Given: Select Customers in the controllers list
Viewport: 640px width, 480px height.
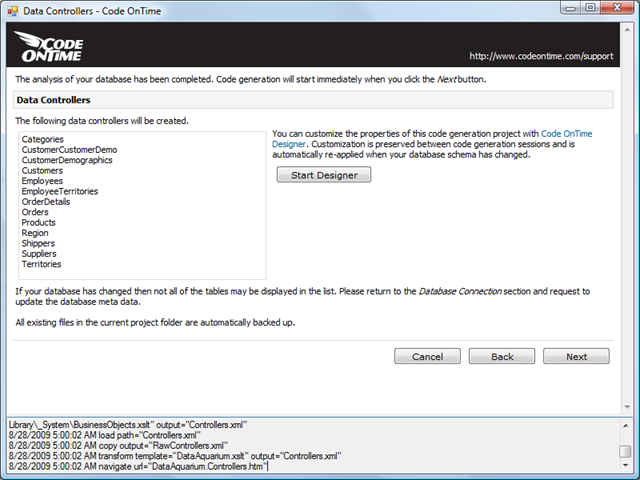Looking at the screenshot, I should 42,171.
